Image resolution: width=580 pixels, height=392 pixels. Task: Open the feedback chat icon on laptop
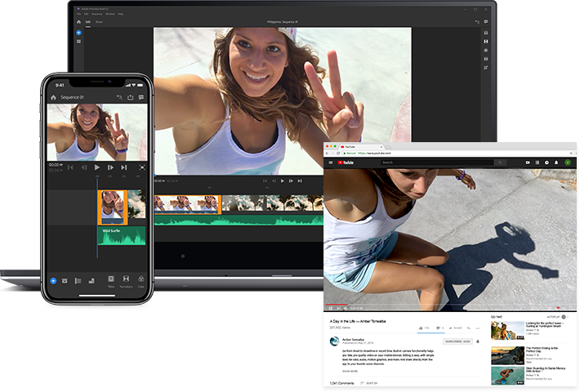tap(486, 22)
